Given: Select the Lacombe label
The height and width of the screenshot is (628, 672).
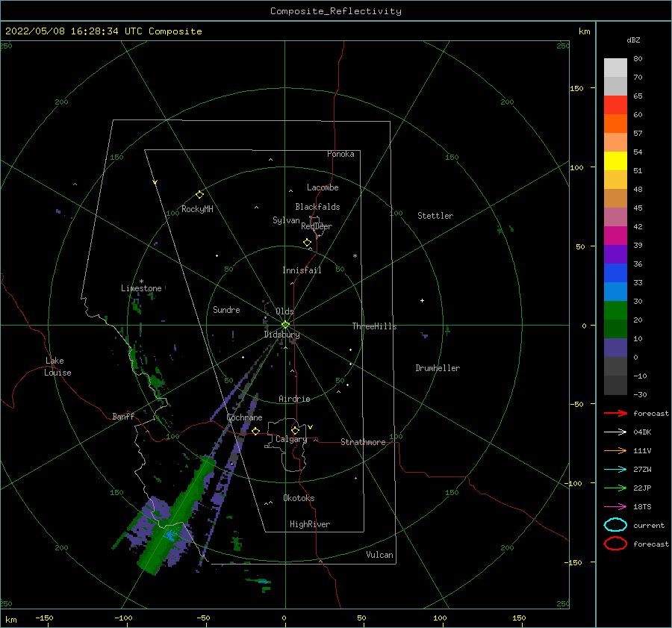Looking at the screenshot, I should pos(323,187).
